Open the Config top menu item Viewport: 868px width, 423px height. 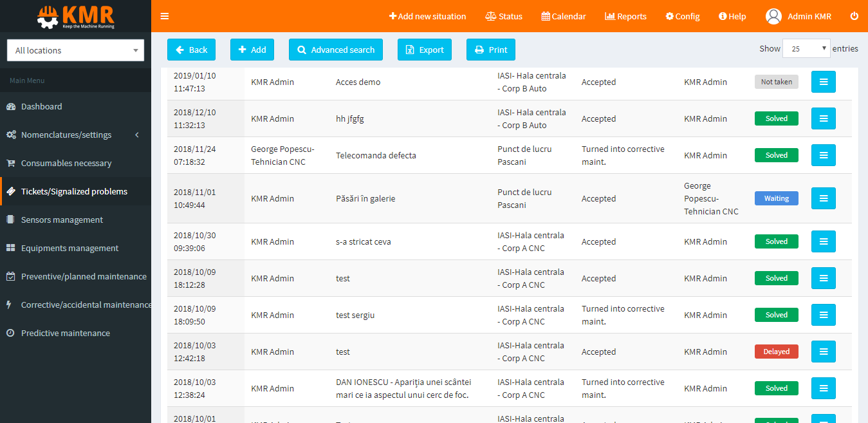click(x=683, y=16)
